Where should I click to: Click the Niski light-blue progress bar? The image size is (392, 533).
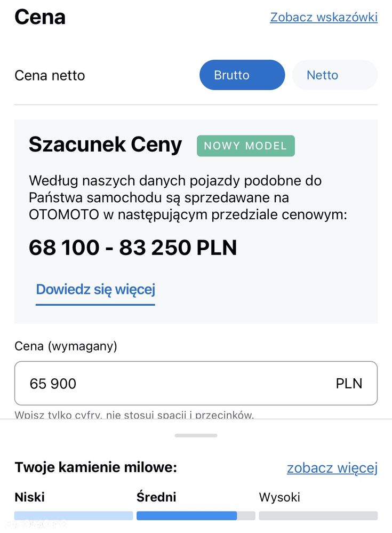[x=74, y=516]
